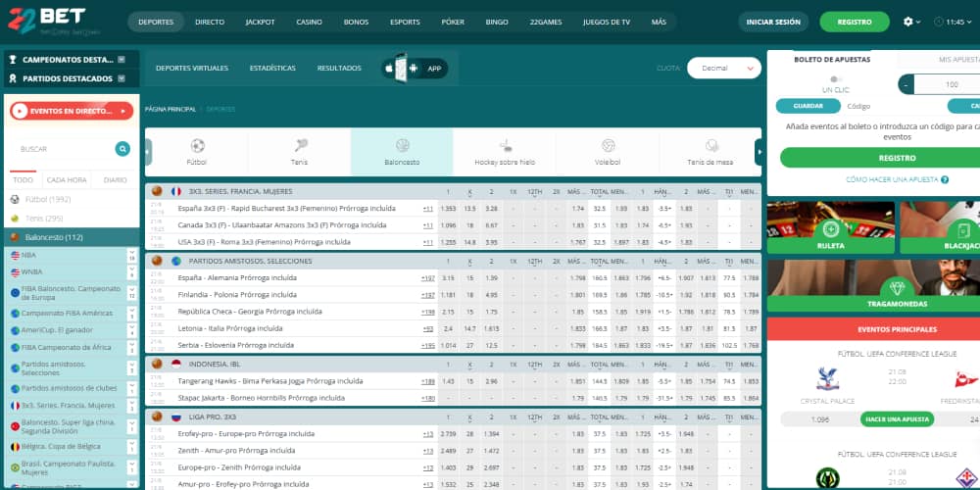The height and width of the screenshot is (490, 980).
Task: Select the Tenis de mesa icon
Action: pos(710,146)
